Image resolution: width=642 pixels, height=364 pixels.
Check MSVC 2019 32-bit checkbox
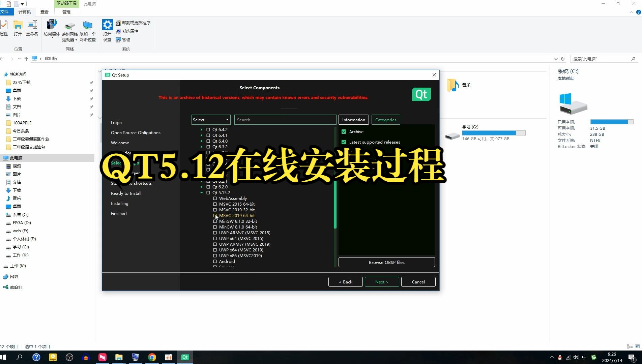[x=215, y=210]
